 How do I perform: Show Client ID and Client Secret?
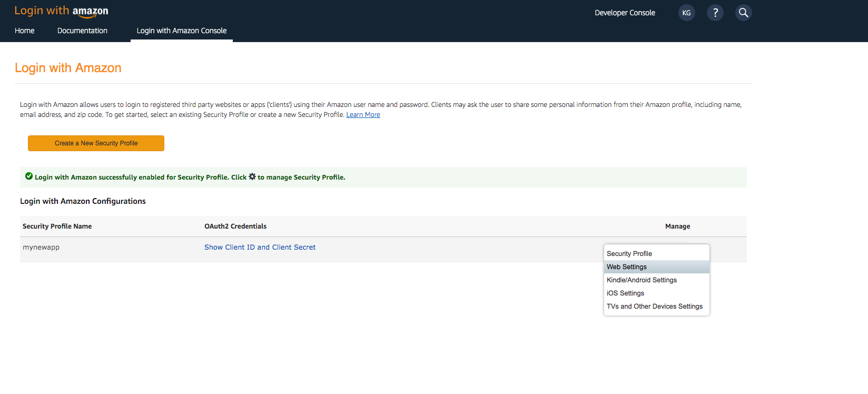click(x=260, y=247)
